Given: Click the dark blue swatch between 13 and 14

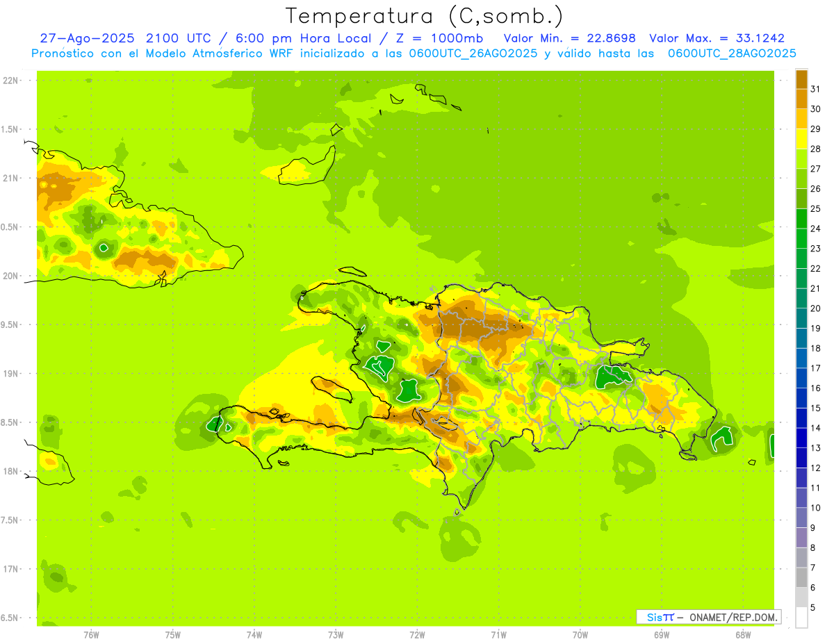Looking at the screenshot, I should click(801, 438).
